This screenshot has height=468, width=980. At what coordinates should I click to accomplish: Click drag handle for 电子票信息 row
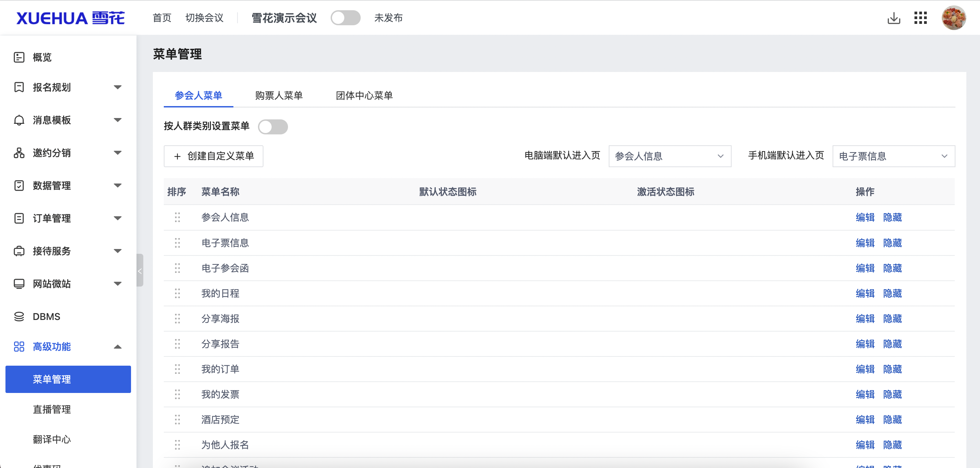pyautogui.click(x=177, y=243)
